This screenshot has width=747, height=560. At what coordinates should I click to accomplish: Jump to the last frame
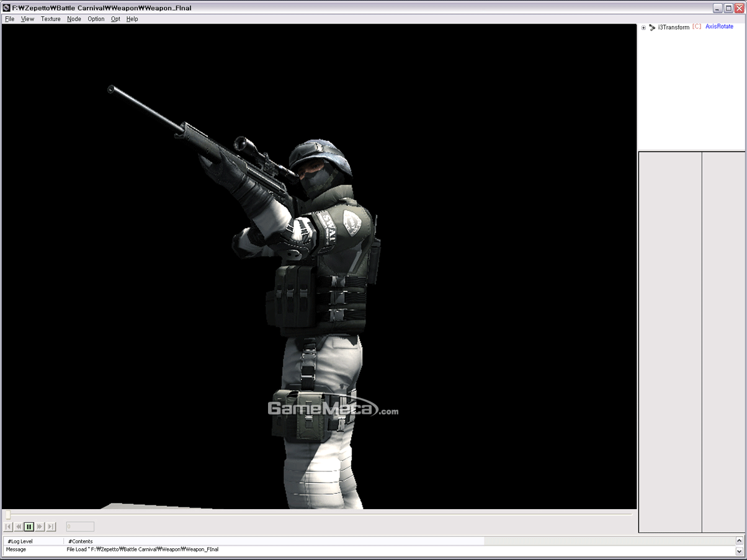tap(50, 527)
